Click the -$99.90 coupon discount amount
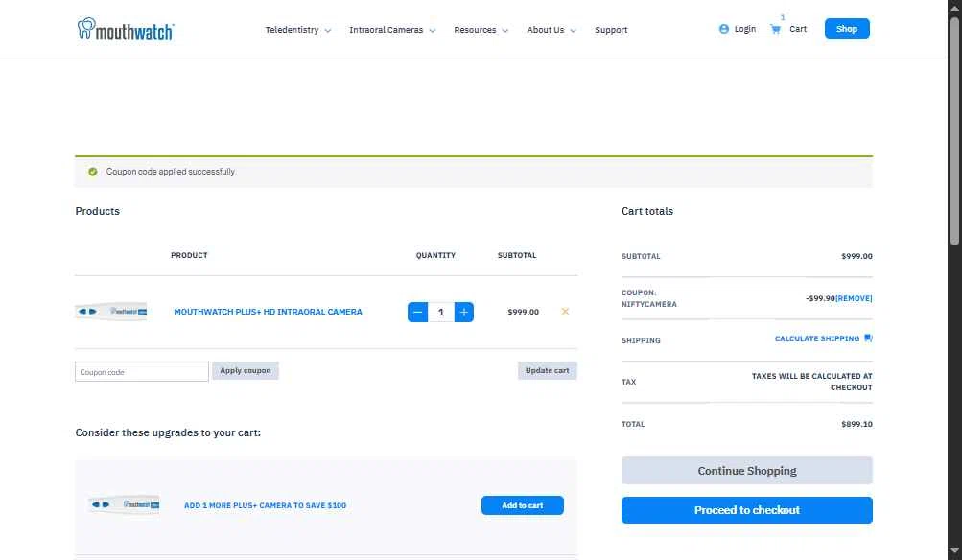Image resolution: width=962 pixels, height=560 pixels. pos(820,299)
